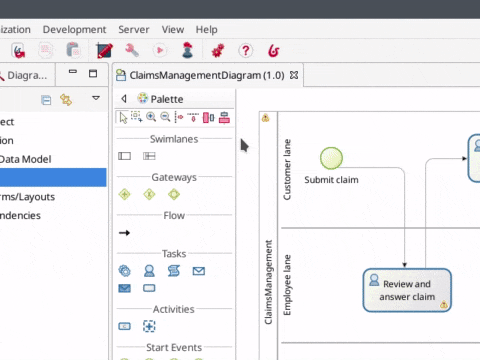Select the Human task person icon

coord(149,271)
